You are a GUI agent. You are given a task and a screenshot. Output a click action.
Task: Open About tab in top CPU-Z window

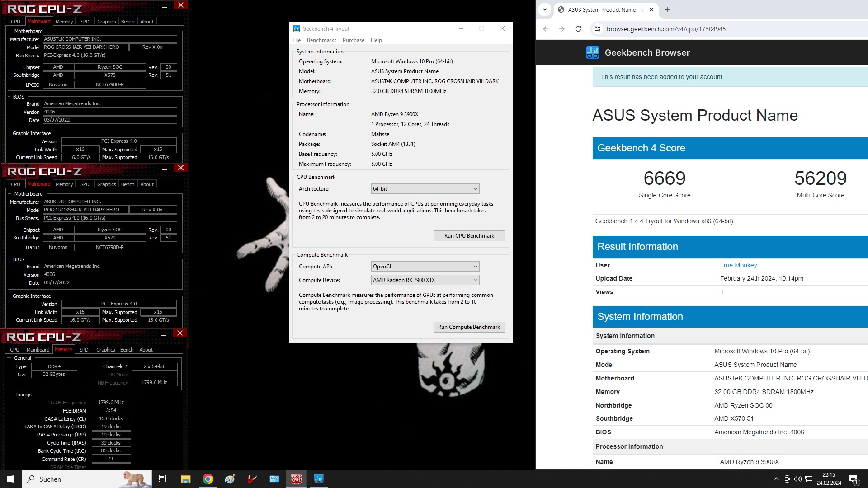point(147,22)
